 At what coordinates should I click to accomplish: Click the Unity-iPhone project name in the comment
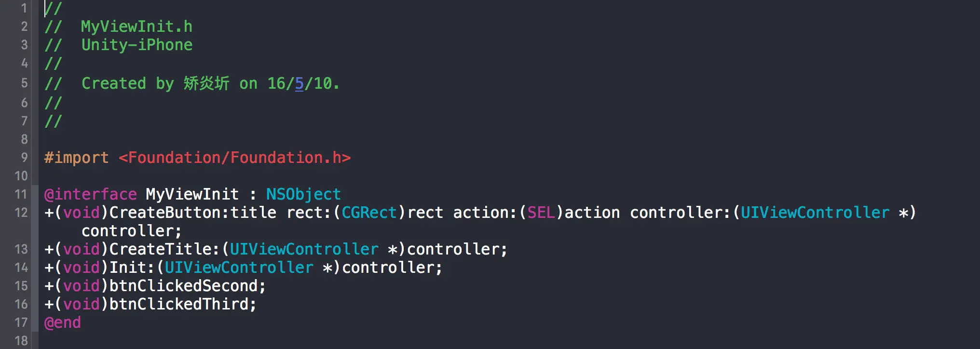pyautogui.click(x=136, y=45)
